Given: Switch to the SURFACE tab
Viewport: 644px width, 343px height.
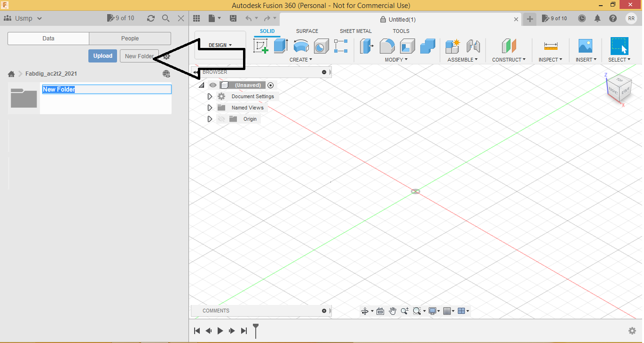Looking at the screenshot, I should point(307,31).
